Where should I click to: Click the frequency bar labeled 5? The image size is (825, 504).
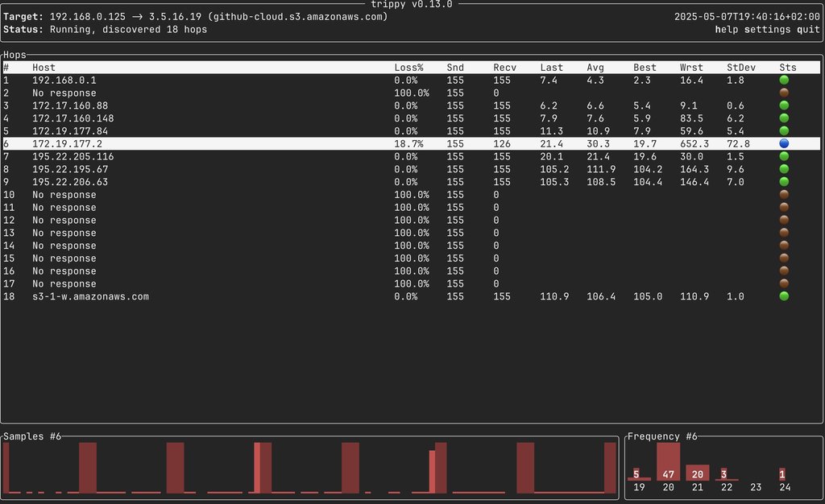pos(639,474)
